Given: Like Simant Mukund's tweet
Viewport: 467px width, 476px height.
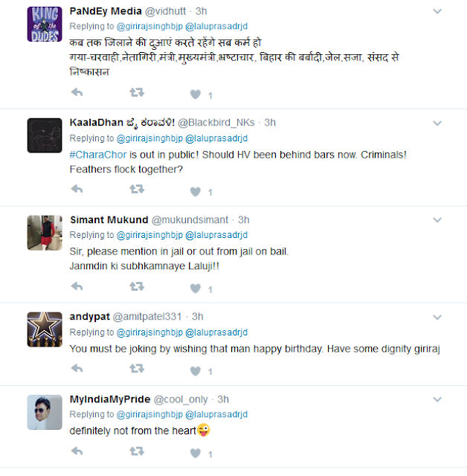Looking at the screenshot, I should (196, 287).
